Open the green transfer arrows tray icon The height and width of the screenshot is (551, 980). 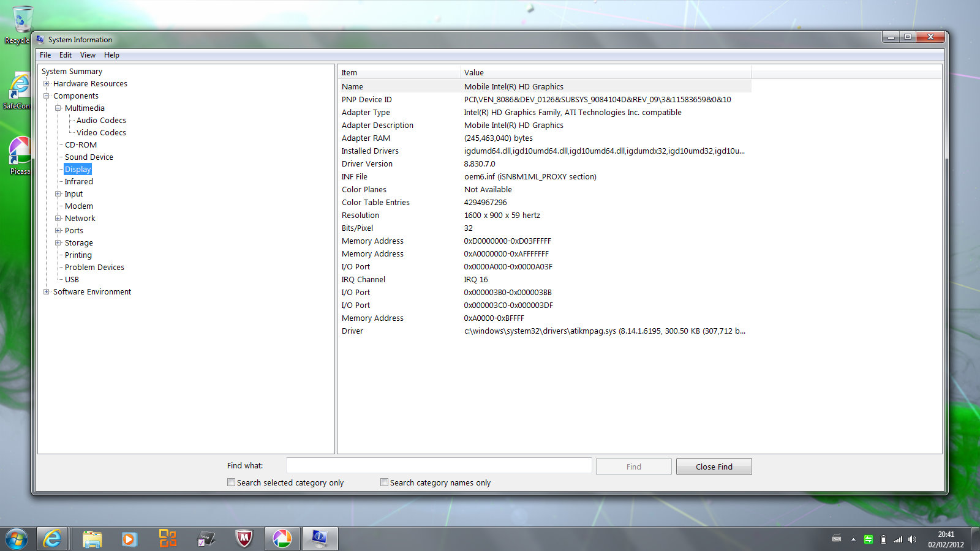tap(869, 539)
